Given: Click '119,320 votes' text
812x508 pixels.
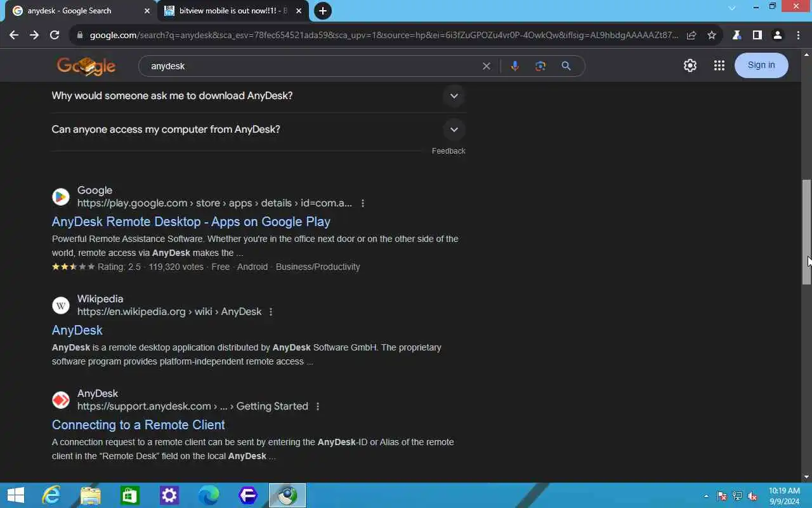Looking at the screenshot, I should 176,267.
